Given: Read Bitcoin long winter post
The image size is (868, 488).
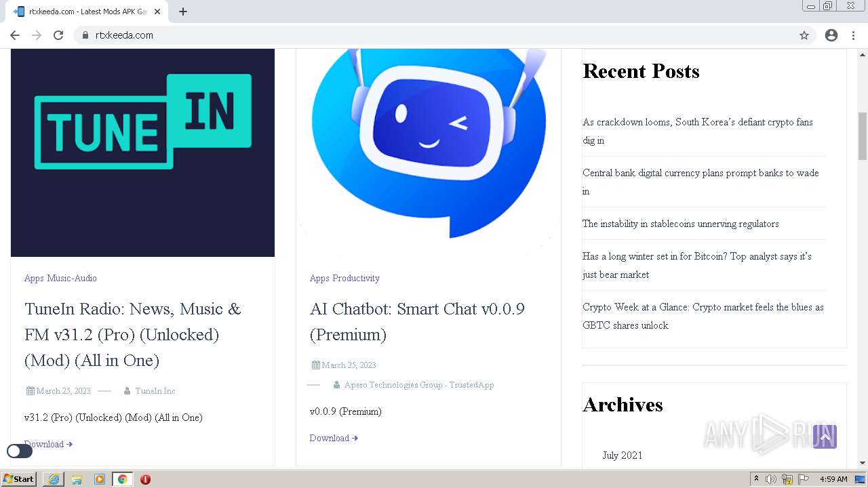Looking at the screenshot, I should [697, 266].
